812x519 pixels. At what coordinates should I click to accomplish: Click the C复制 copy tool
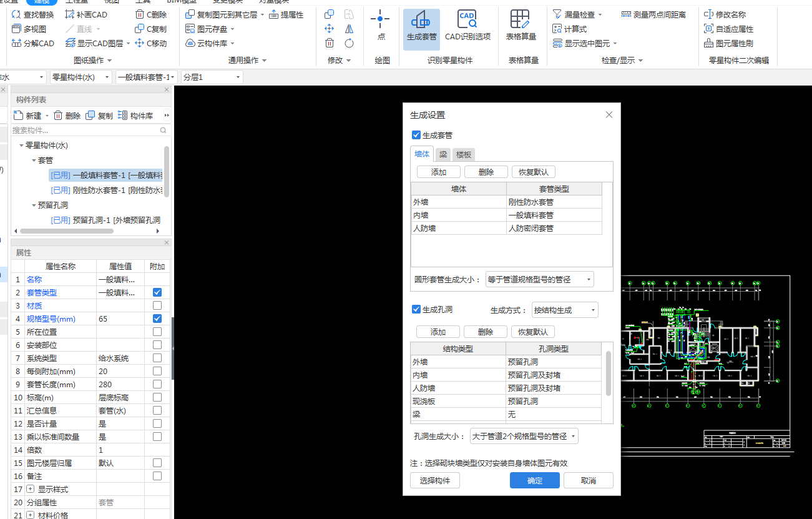[x=151, y=29]
